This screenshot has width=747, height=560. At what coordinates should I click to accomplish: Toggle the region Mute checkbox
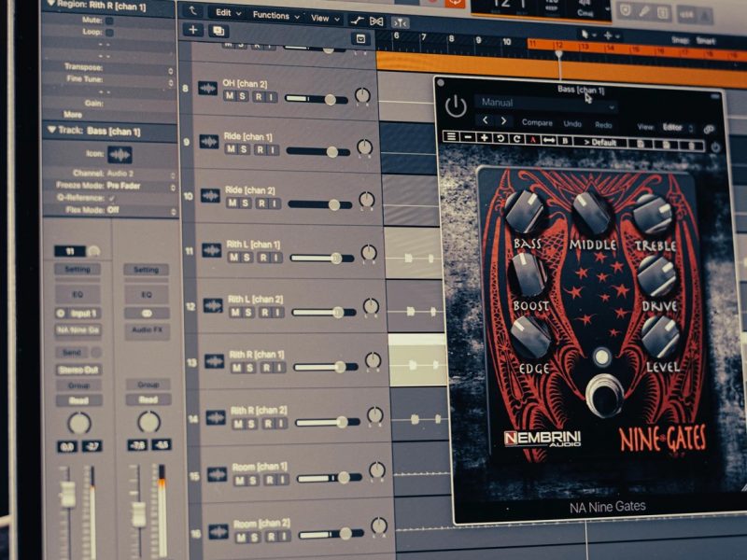109,21
